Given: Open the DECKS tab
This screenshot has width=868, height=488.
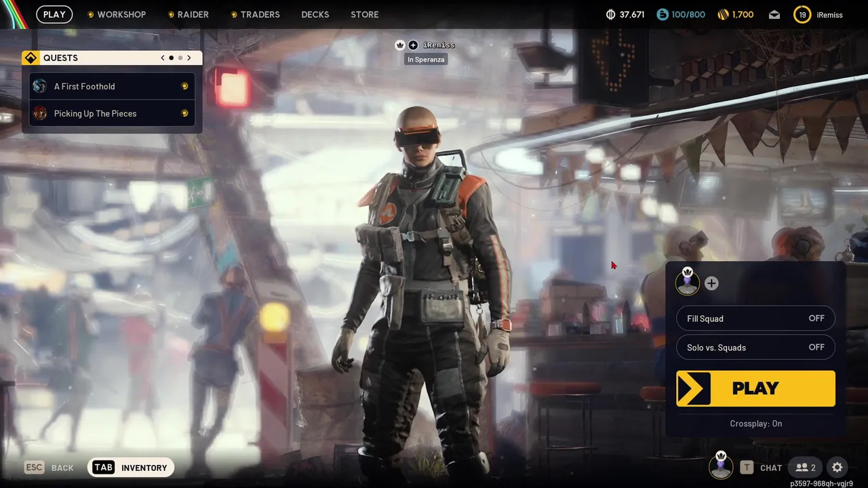Looking at the screenshot, I should pyautogui.click(x=315, y=14).
